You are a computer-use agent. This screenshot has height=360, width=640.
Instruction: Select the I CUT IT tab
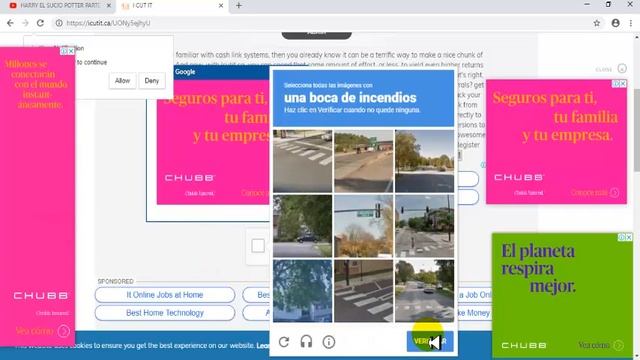pyautogui.click(x=171, y=6)
